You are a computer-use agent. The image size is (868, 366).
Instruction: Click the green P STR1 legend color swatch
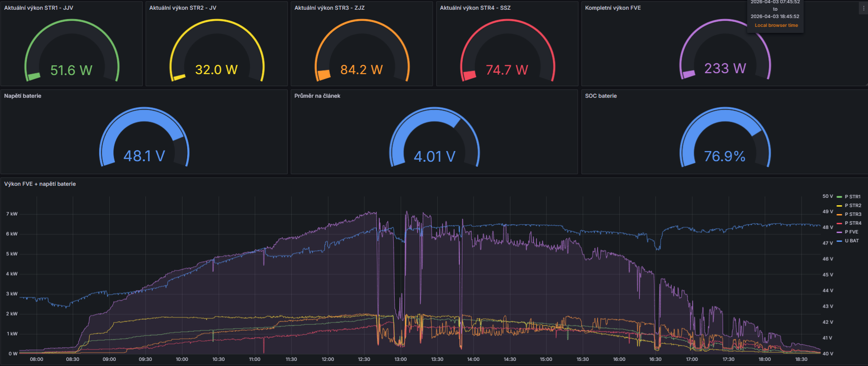tap(839, 197)
